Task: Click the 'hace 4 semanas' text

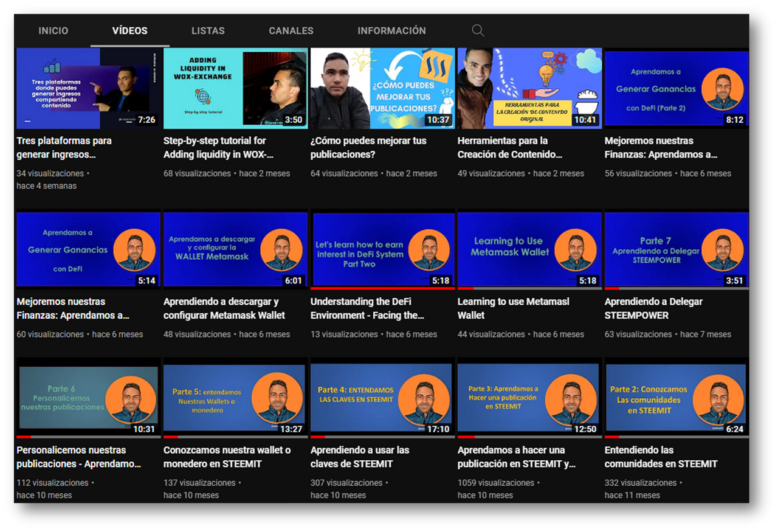Action: click(x=47, y=186)
